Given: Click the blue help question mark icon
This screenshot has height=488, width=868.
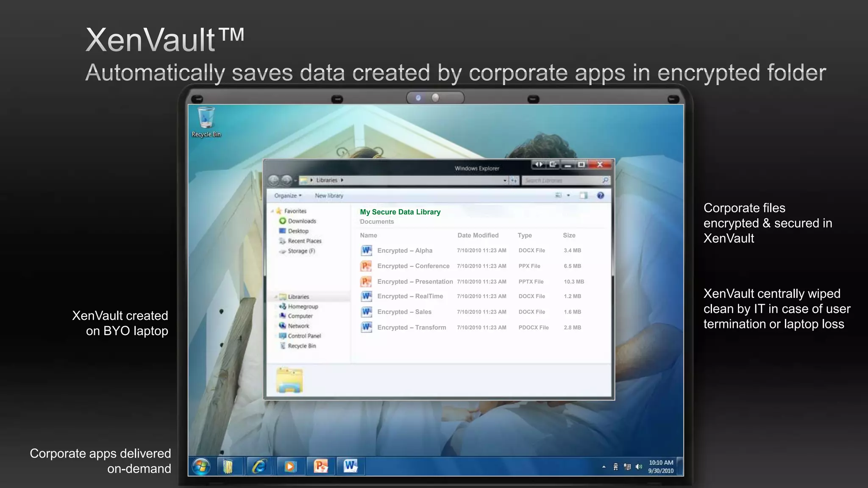Looking at the screenshot, I should coord(600,195).
